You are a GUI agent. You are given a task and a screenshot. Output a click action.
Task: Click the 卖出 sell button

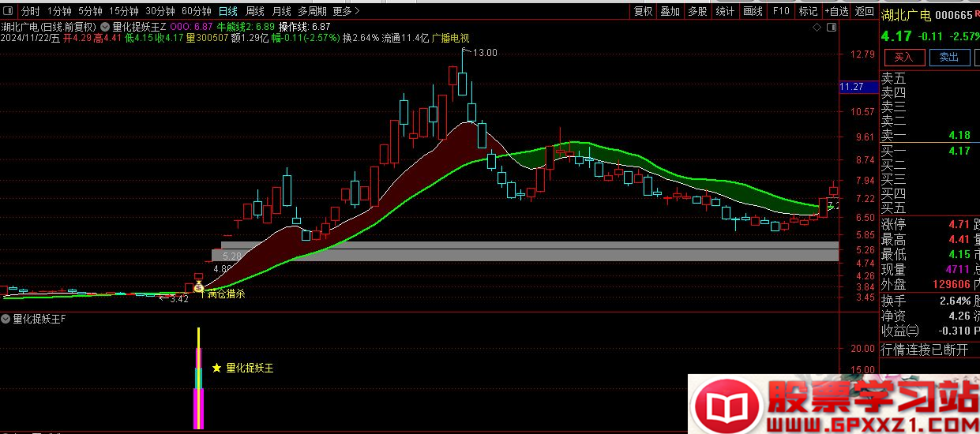pyautogui.click(x=948, y=57)
